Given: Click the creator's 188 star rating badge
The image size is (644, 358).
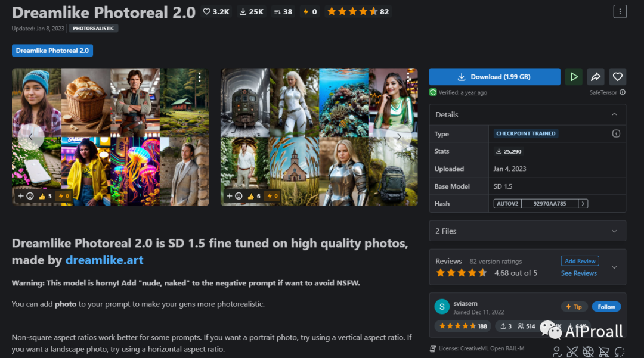Looking at the screenshot, I should click(463, 326).
